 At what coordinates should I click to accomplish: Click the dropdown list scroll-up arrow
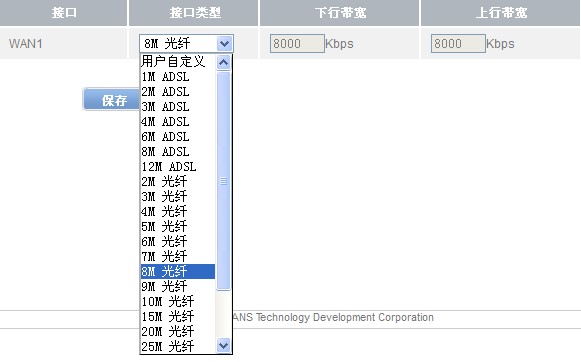tap(223, 63)
